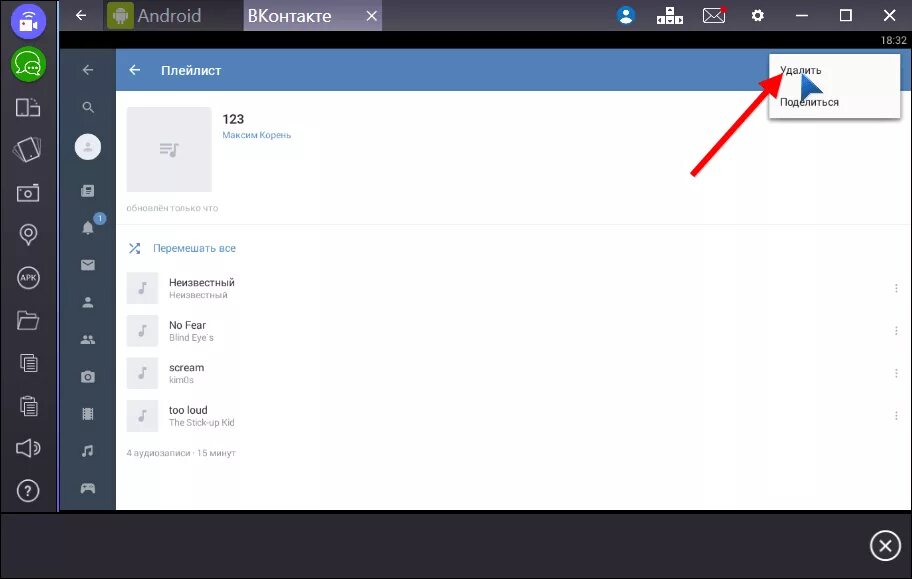The width and height of the screenshot is (912, 579).
Task: Click the playlist cover thumbnail
Action: 169,150
